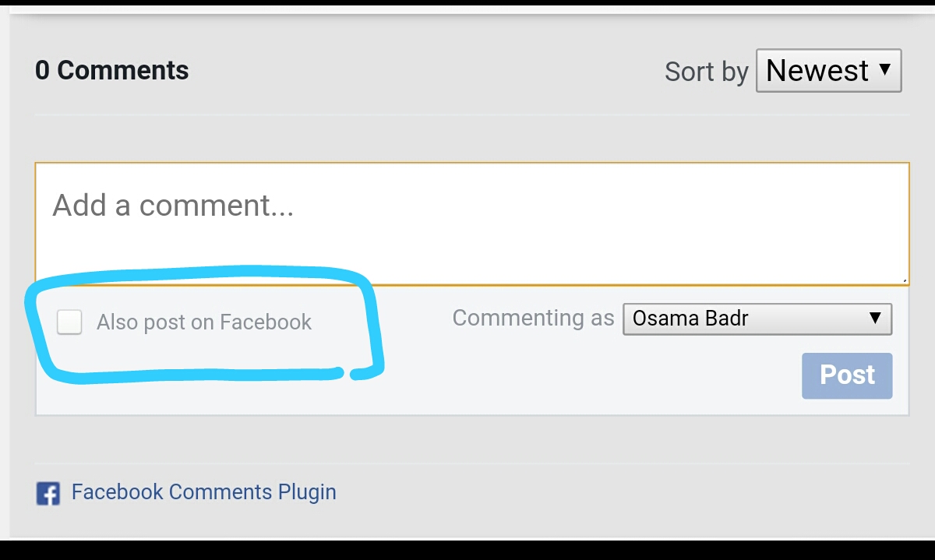Click the arrow on the Newest dropdown
This screenshot has width=935, height=560.
tap(884, 69)
